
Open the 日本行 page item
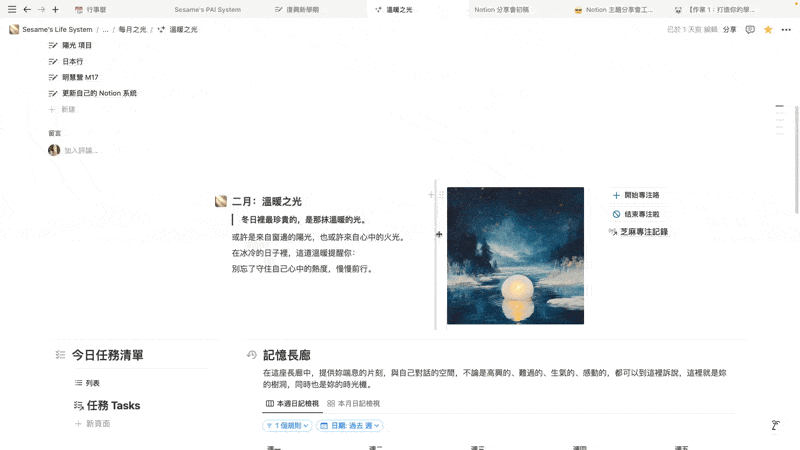pyautogui.click(x=72, y=61)
